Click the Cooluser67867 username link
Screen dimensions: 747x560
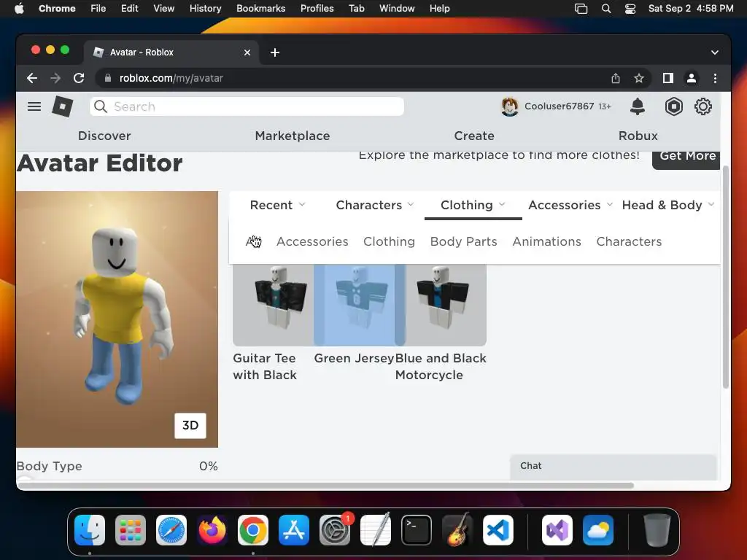[x=560, y=106]
